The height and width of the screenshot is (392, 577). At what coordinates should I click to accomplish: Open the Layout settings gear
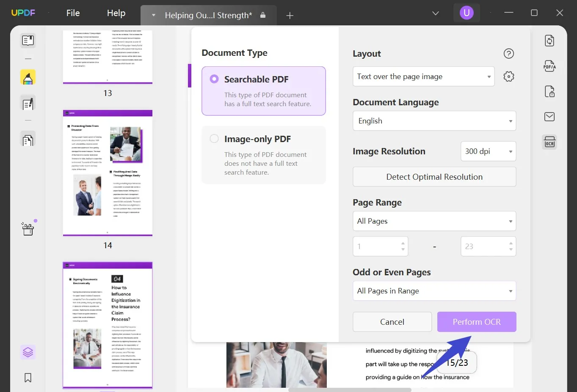pos(508,76)
